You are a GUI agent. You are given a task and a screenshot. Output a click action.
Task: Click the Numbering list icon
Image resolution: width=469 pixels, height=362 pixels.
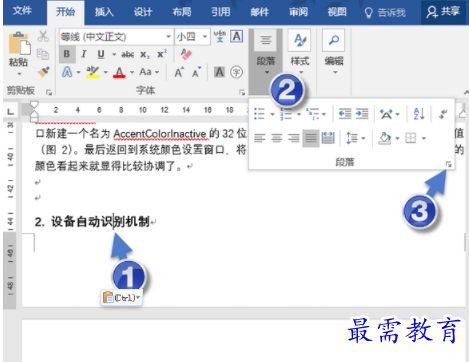click(x=285, y=114)
